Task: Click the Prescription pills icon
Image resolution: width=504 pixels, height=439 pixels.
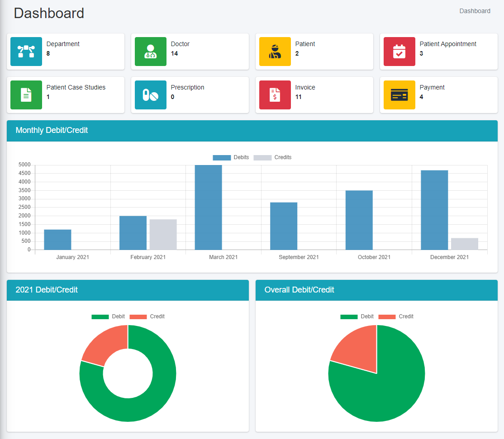Action: [151, 95]
